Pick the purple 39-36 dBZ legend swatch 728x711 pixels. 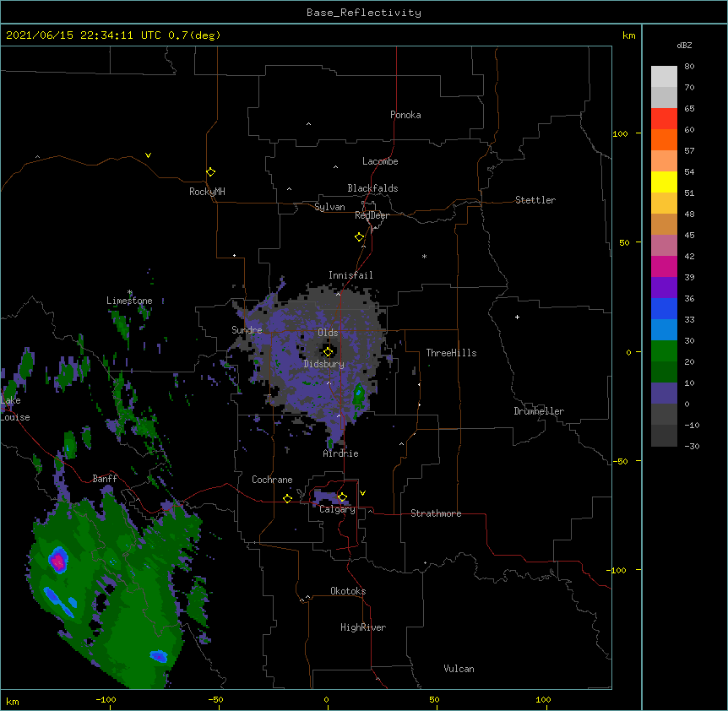click(x=664, y=288)
